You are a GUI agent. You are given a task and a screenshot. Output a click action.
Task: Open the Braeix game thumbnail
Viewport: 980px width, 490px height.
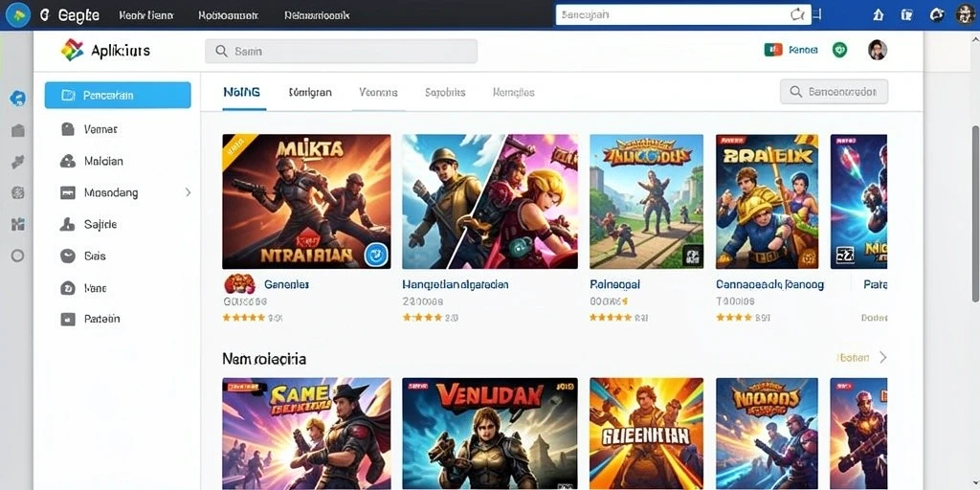tap(767, 201)
